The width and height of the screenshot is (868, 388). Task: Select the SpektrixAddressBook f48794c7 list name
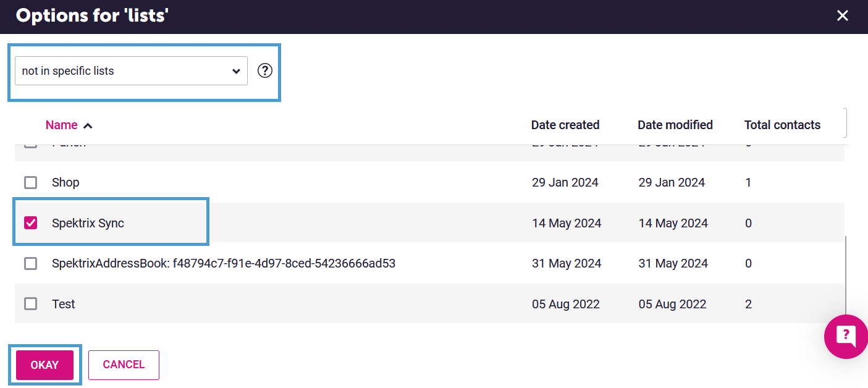coord(224,264)
